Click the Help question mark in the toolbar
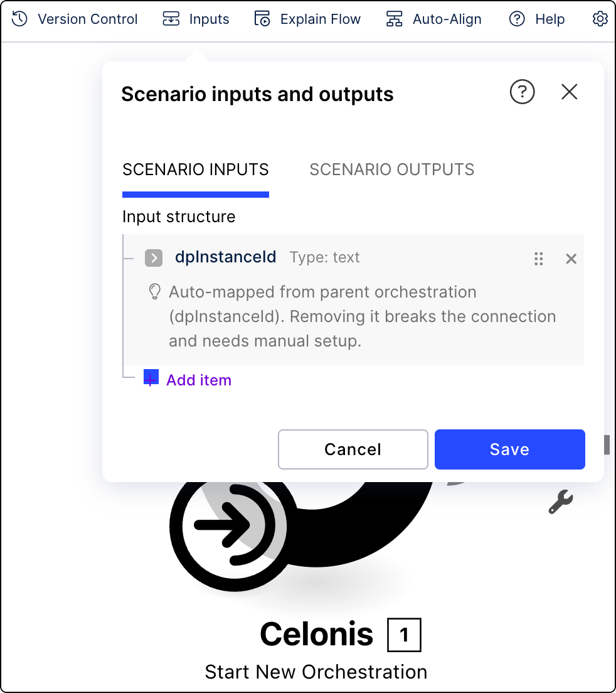This screenshot has height=693, width=616. [516, 19]
